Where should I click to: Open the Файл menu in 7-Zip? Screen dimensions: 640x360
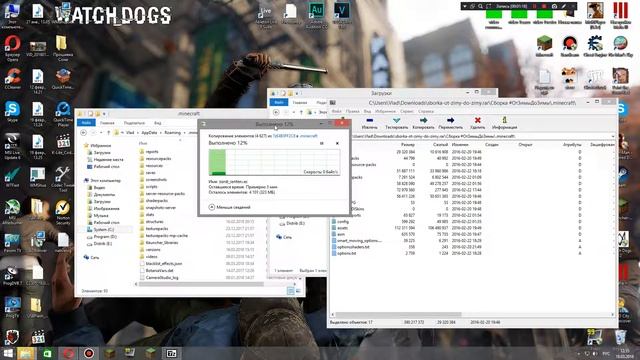tap(336, 111)
